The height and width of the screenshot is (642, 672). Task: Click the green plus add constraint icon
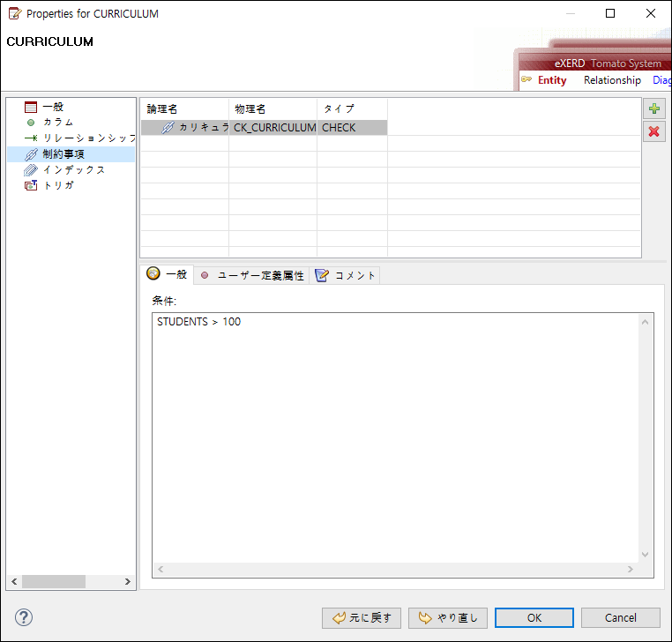(654, 108)
